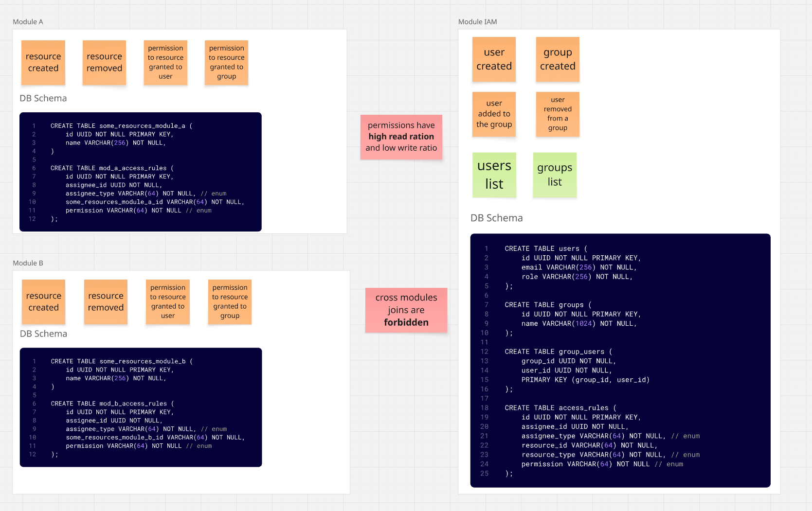Select 'user removed from a group' note
Screen dimensions: 812x511
[558, 114]
